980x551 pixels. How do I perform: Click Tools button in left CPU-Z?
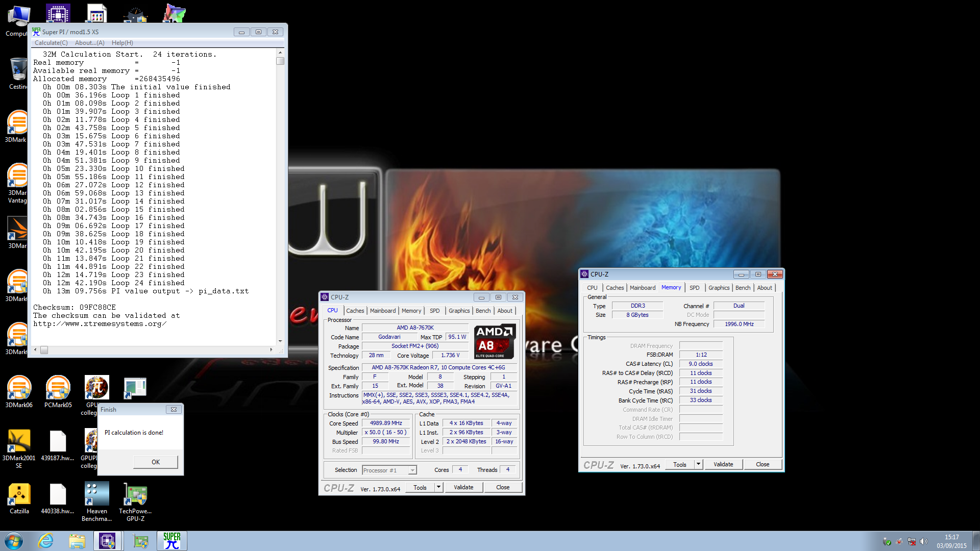click(x=420, y=488)
